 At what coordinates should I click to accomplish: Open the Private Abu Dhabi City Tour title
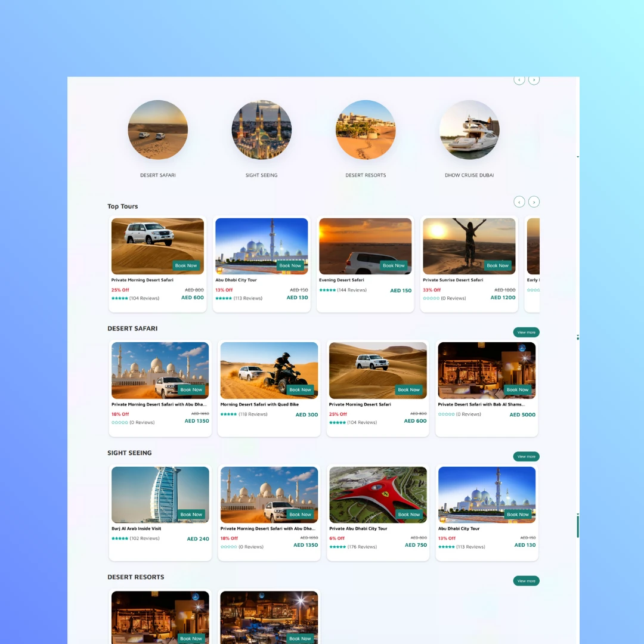[358, 528]
